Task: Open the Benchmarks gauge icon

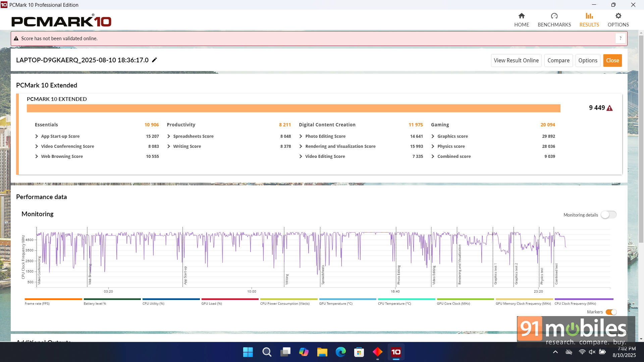Action: pos(554,16)
